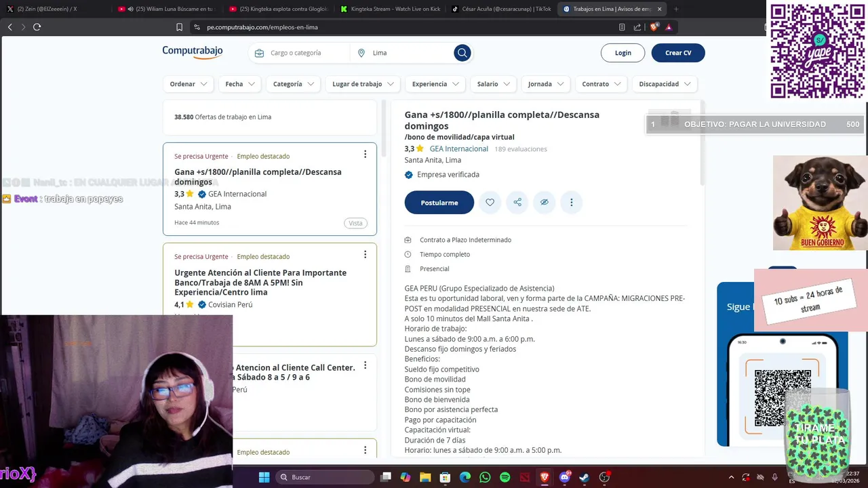Click the job detail panel scrollbar
The width and height of the screenshot is (868, 488).
[702, 144]
